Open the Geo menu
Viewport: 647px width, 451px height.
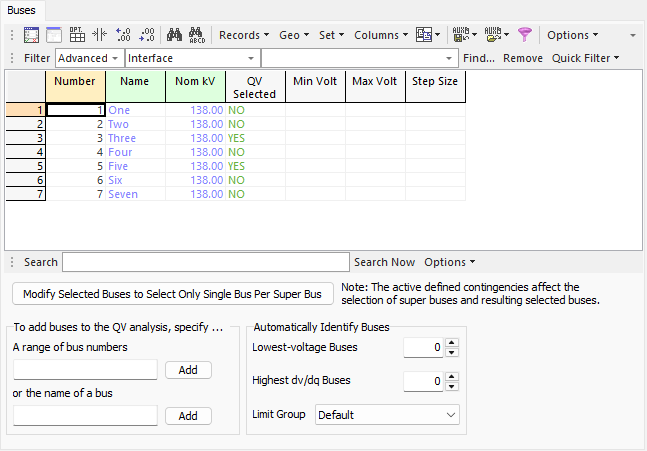[293, 35]
